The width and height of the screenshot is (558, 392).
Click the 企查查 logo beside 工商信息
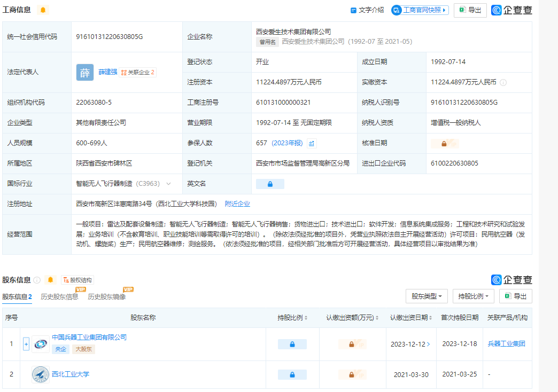(511, 10)
